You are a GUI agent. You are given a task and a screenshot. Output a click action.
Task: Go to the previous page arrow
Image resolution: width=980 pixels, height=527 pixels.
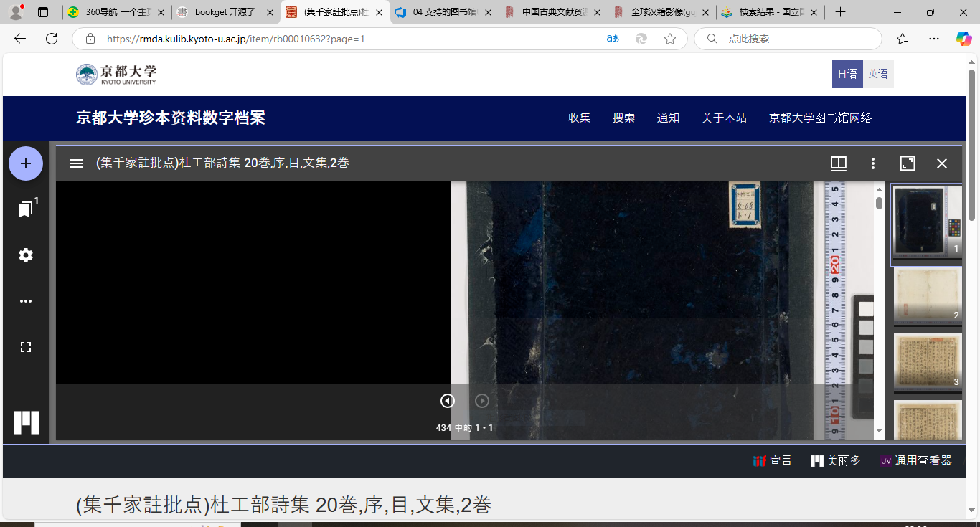[x=448, y=401]
